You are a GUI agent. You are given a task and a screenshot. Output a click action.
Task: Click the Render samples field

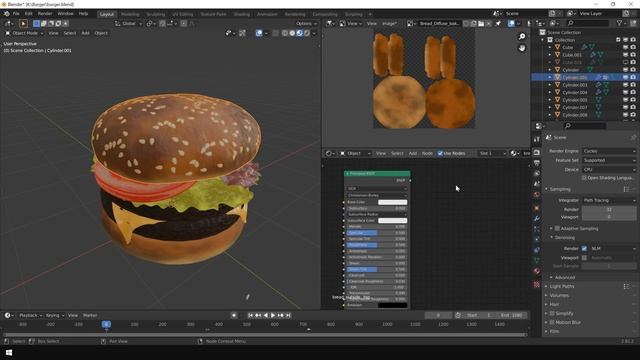(x=609, y=209)
